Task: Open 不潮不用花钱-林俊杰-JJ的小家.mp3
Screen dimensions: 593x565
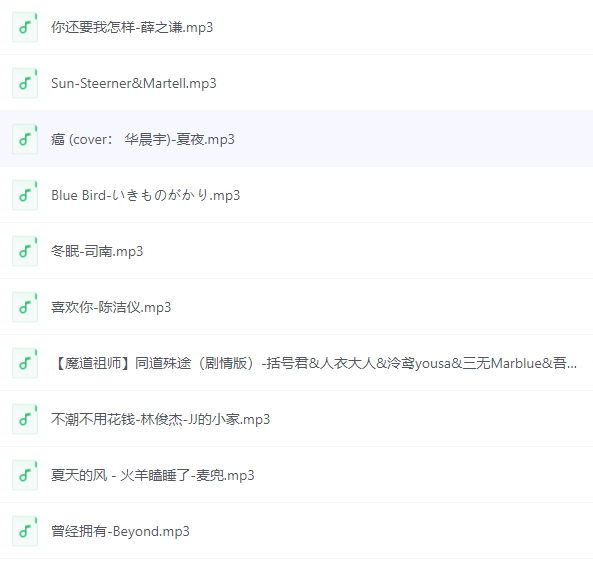Action: 161,419
